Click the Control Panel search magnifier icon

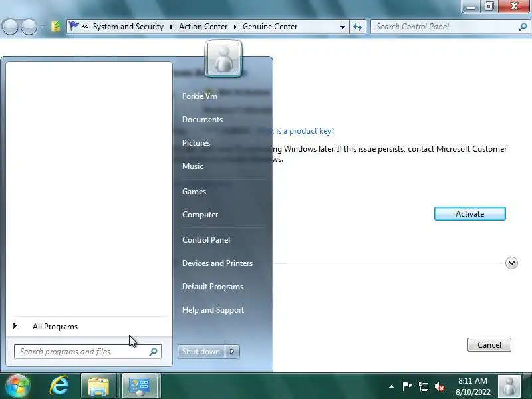[x=523, y=27]
